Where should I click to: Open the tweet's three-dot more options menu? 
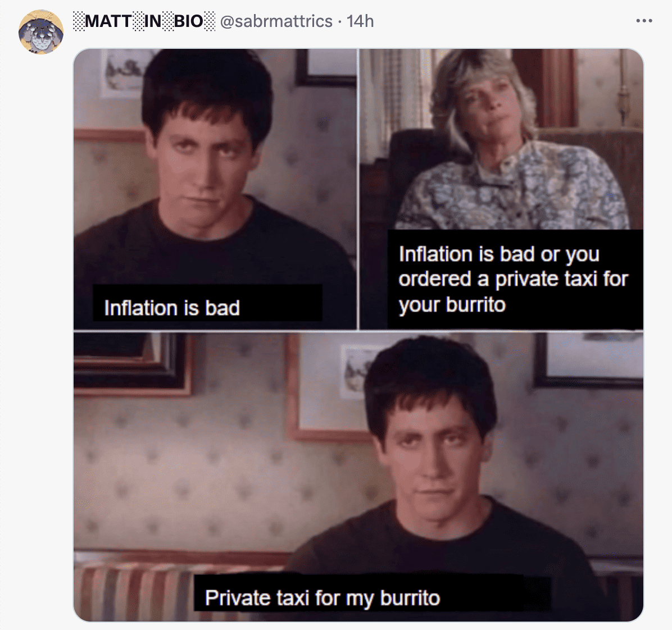(x=644, y=21)
